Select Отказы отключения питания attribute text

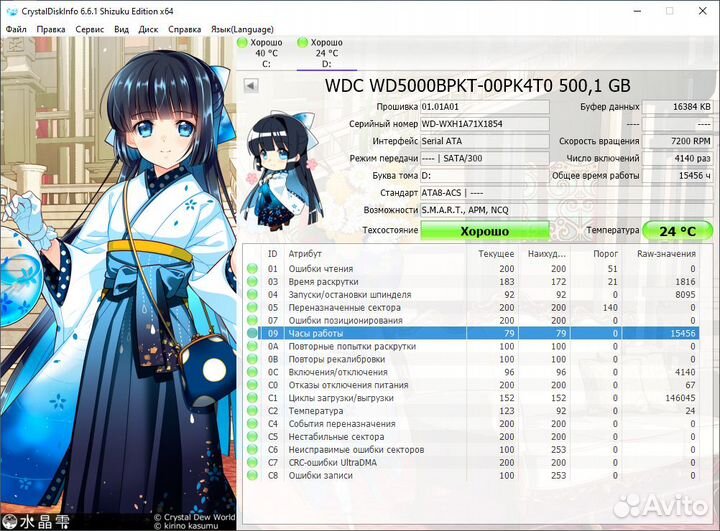click(x=348, y=385)
